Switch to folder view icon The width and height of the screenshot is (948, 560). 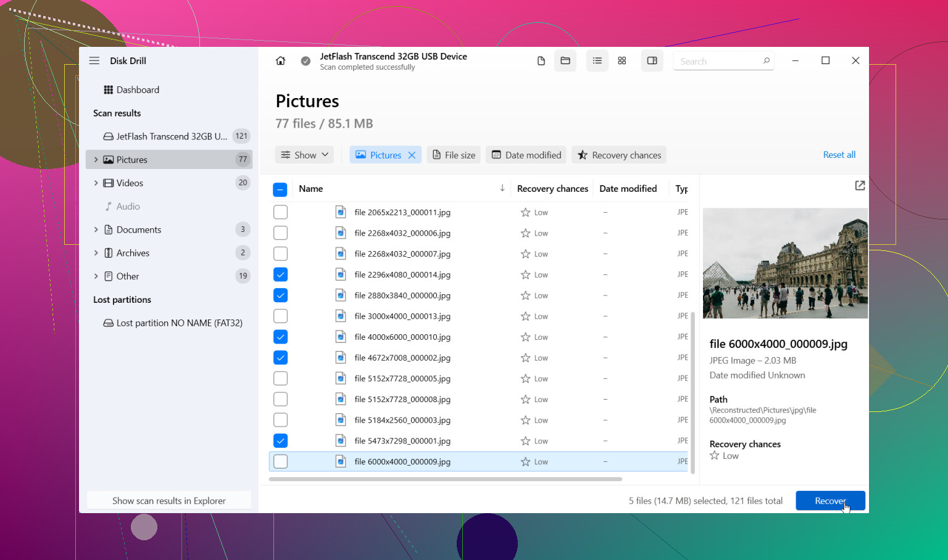565,60
